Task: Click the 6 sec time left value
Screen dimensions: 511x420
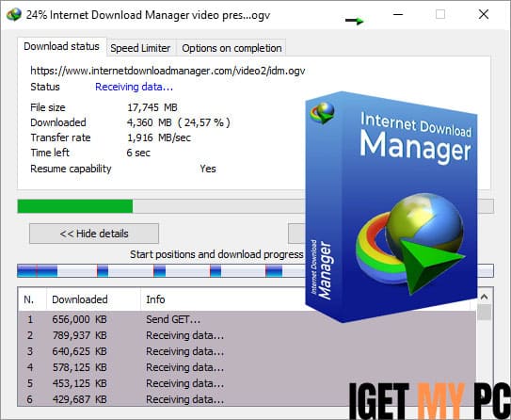Action: point(138,153)
